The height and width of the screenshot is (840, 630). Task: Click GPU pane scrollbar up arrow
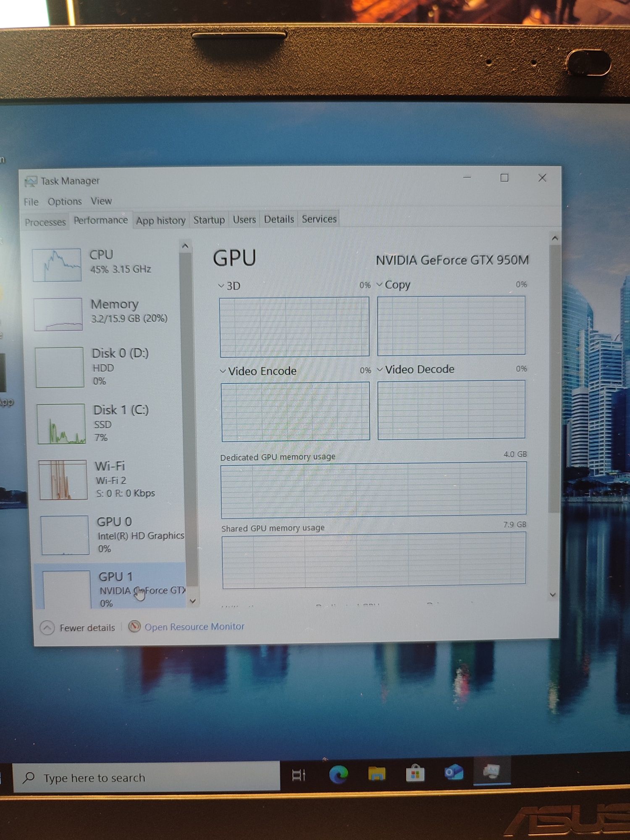555,238
